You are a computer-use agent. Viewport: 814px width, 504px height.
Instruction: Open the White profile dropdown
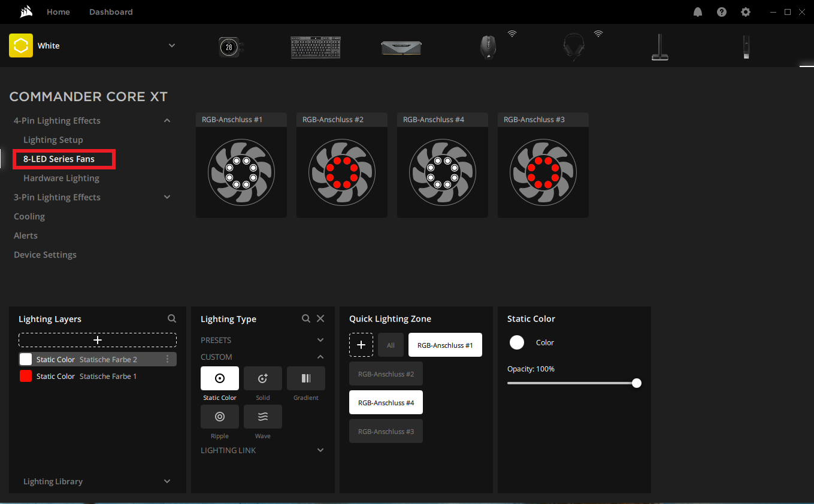[172, 45]
